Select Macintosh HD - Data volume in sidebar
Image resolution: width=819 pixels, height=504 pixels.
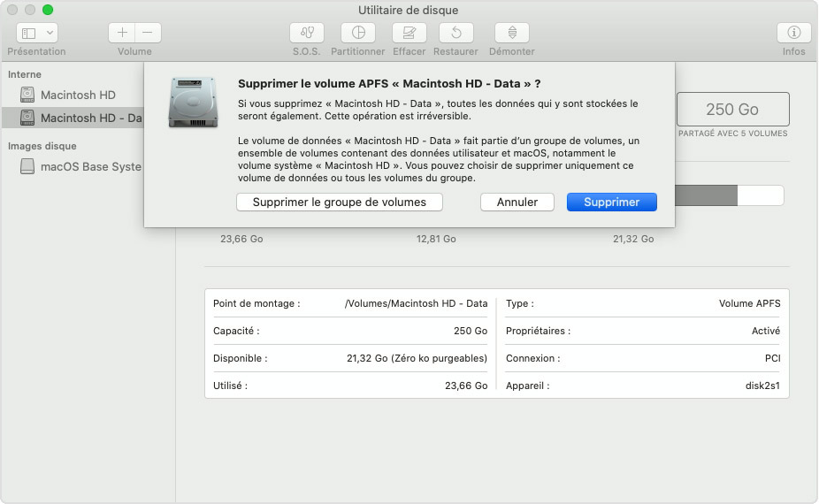[x=73, y=118]
